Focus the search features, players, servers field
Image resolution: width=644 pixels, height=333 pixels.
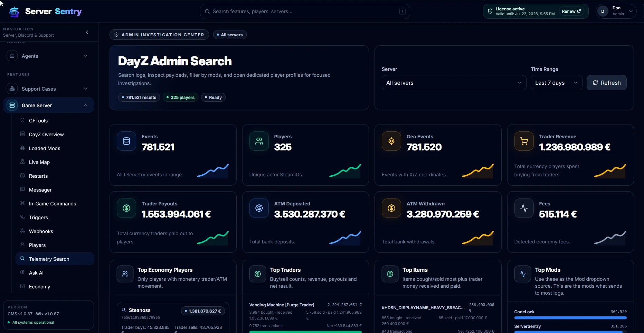coord(305,11)
